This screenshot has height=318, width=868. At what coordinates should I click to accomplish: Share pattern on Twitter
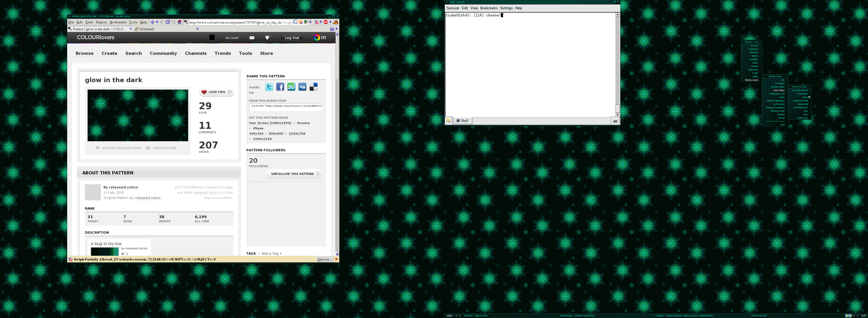[269, 87]
